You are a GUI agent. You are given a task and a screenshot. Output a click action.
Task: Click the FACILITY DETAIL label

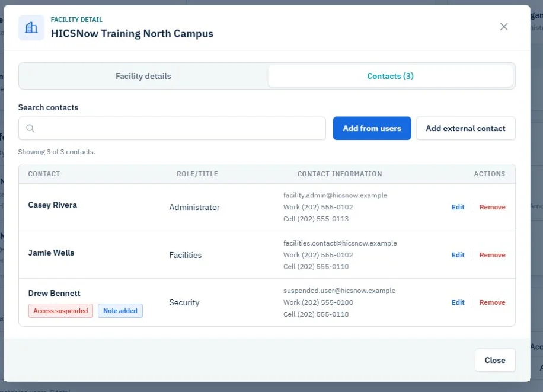76,20
